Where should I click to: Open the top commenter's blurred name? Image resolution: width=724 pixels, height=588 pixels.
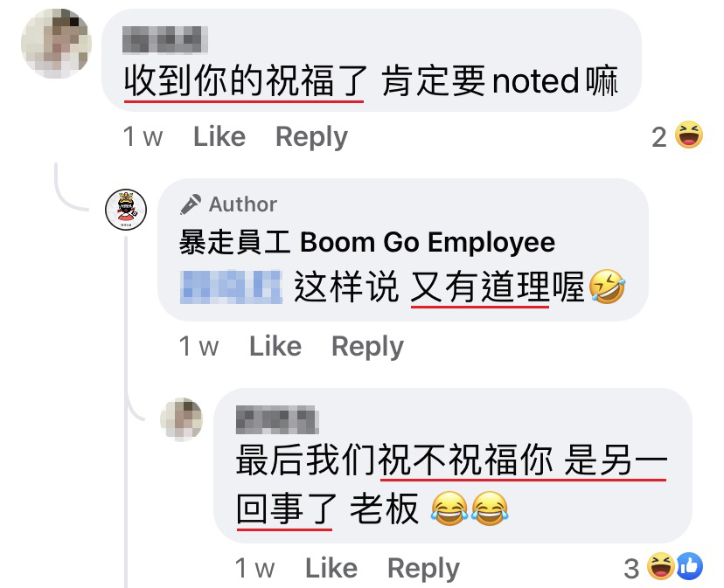(x=165, y=39)
